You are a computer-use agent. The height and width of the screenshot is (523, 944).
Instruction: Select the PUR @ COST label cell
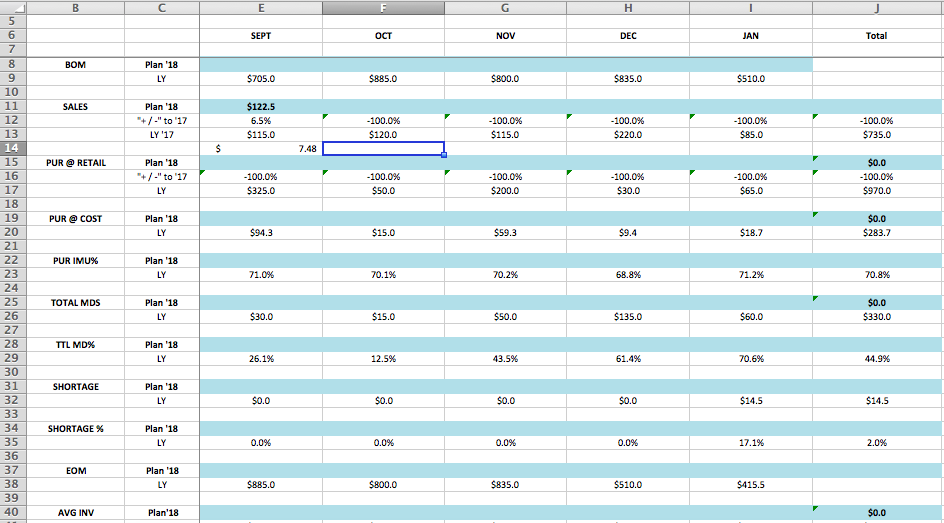[75, 218]
